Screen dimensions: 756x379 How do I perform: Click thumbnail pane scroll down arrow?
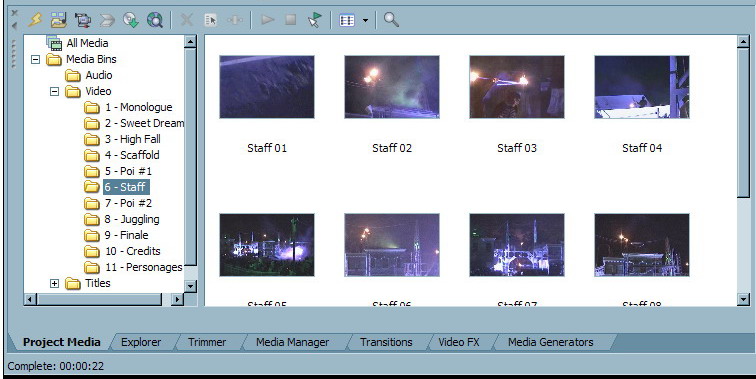click(x=743, y=299)
